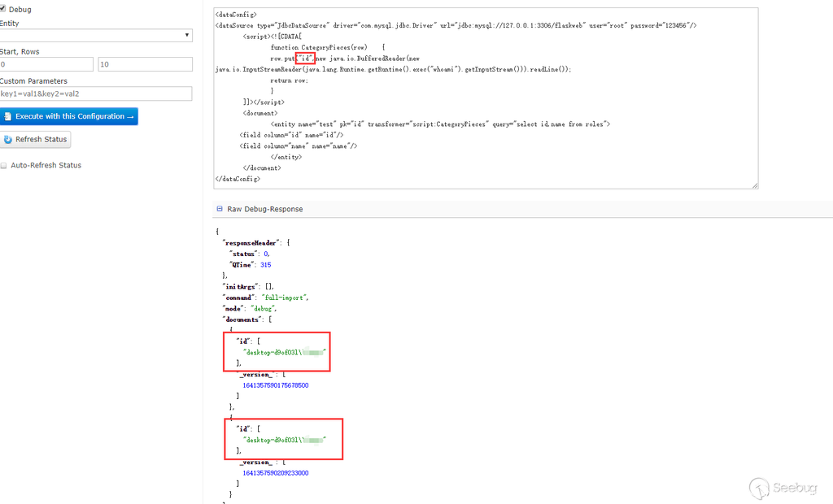Click the Entity dropdown arrow
Viewport: 833px width, 504px height.
pos(187,36)
